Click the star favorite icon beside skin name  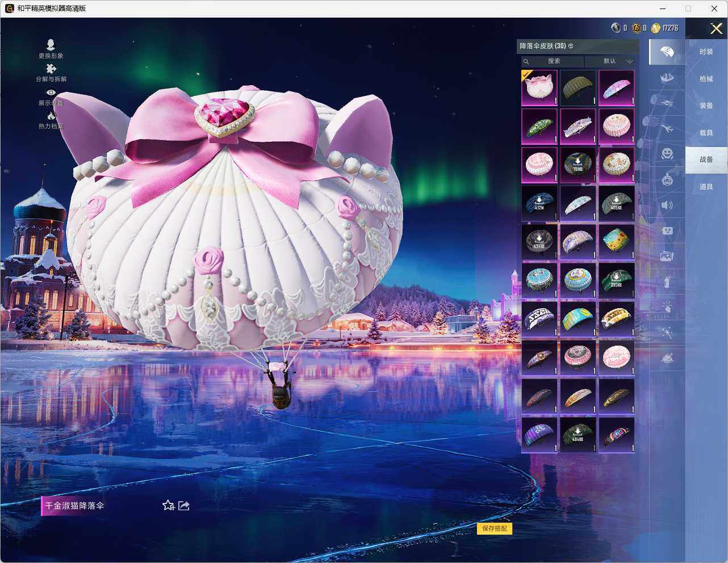168,505
